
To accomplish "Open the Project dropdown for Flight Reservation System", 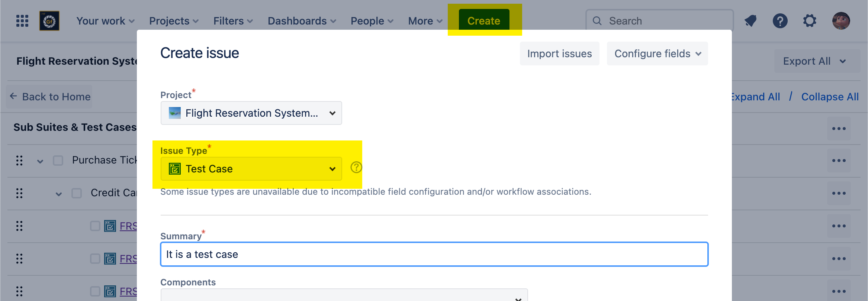I will pos(251,113).
